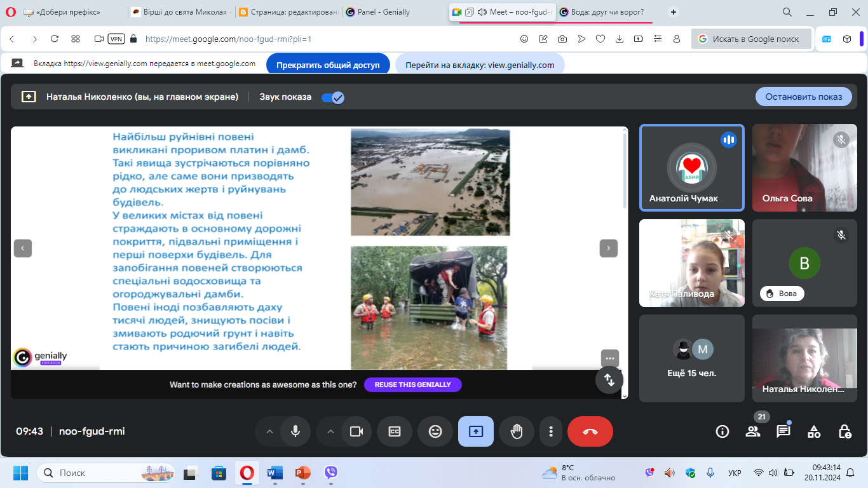868x488 pixels.
Task: Switch to Вода: друг чи ворог? tab
Action: pyautogui.click(x=609, y=12)
